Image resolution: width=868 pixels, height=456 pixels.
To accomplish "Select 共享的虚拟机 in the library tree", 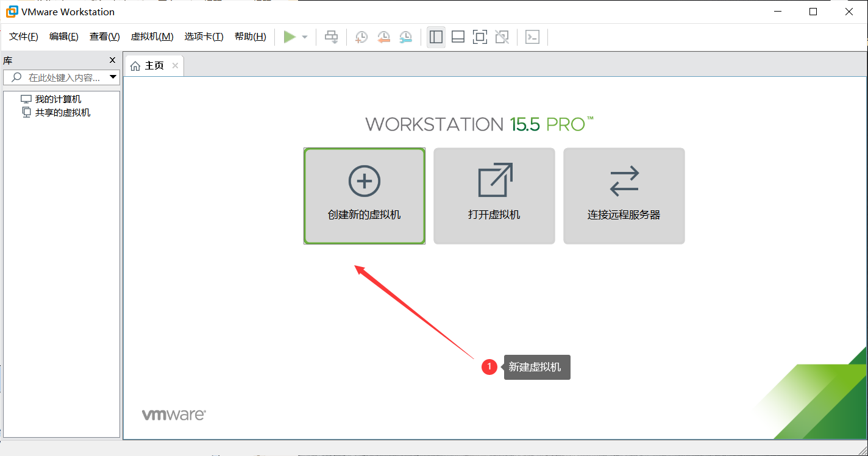I will [56, 113].
